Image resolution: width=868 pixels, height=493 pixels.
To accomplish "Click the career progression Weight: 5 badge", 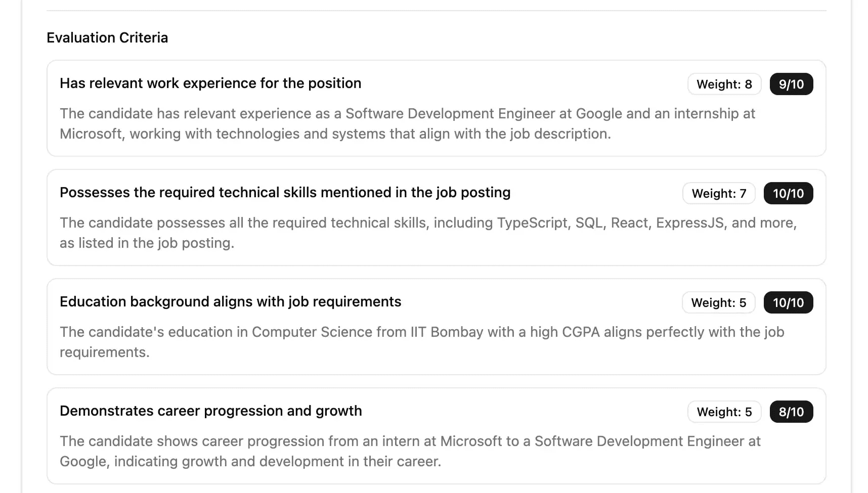I will point(724,412).
